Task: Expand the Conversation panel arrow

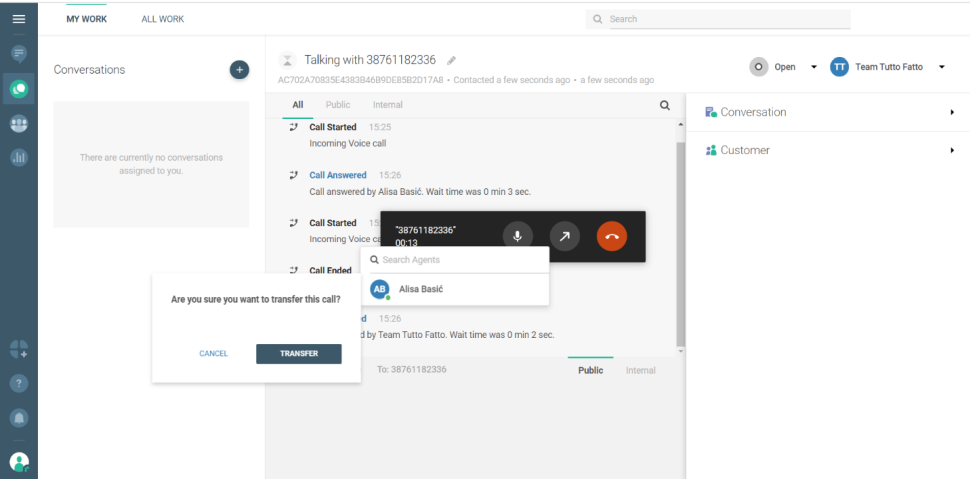Action: (952, 112)
